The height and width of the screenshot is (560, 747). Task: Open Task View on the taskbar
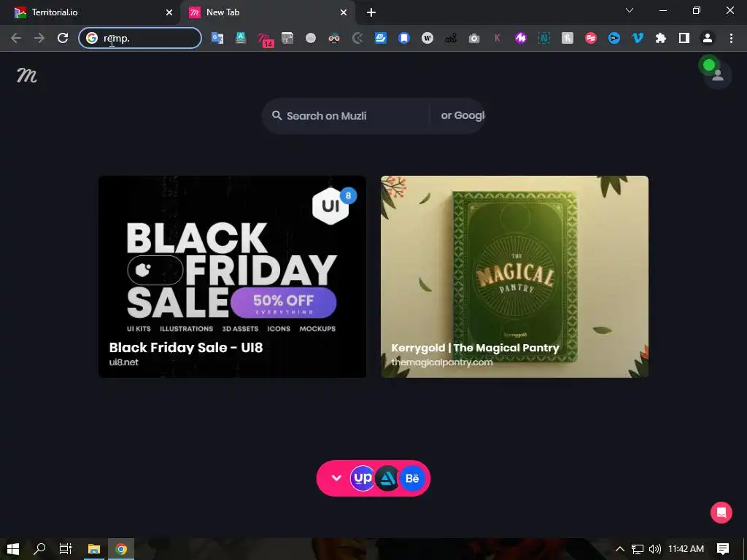66,549
